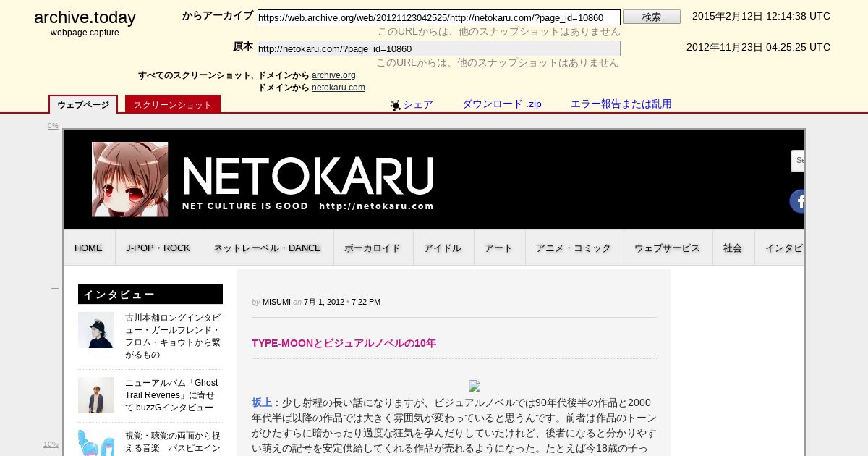
Task: Click the NETOKARU site title banner
Action: click(x=308, y=184)
